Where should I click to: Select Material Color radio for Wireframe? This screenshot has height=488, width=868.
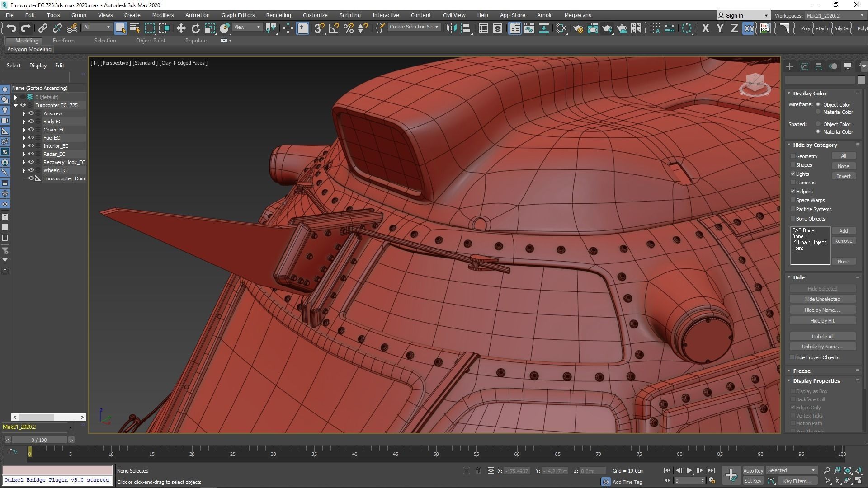tap(818, 112)
